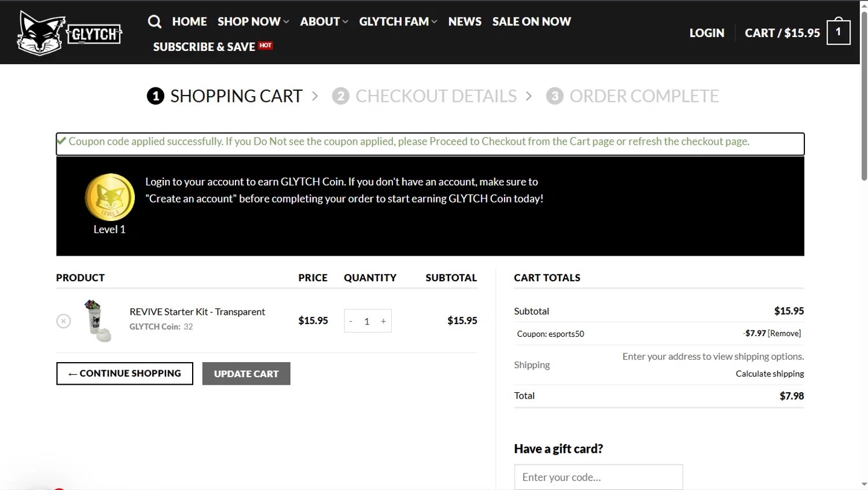Open SUBSCRIBE & SAVE page
The image size is (868, 490).
[212, 47]
